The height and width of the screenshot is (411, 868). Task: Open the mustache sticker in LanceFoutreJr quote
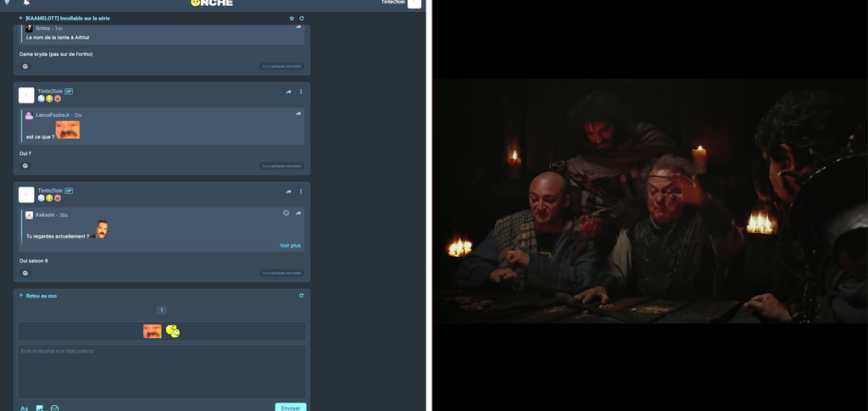[68, 130]
